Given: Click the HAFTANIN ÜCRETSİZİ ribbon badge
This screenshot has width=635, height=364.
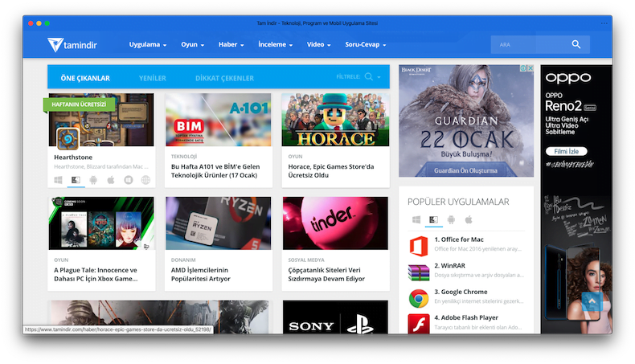Looking at the screenshot, I should [78, 104].
